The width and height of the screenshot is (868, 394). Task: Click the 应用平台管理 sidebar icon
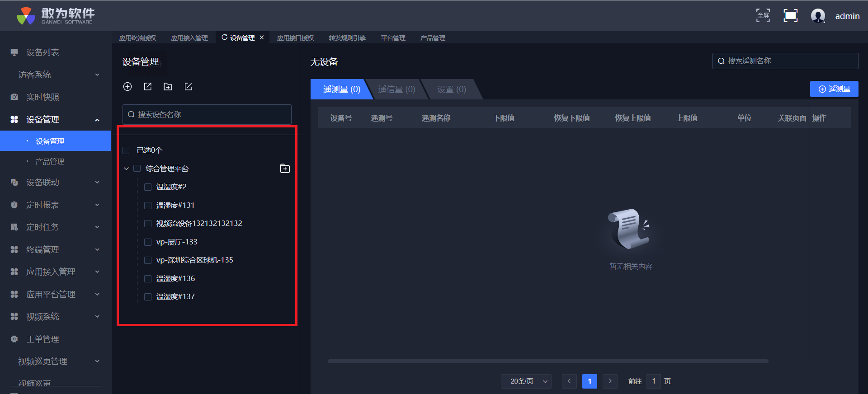click(14, 295)
